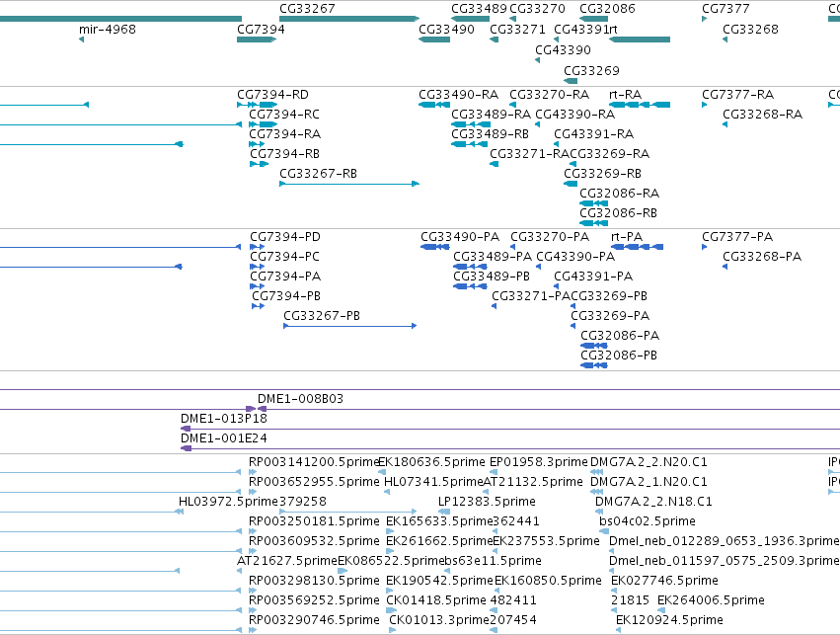Open protein CG43391-PA label
840x635 pixels.
pyautogui.click(x=593, y=278)
